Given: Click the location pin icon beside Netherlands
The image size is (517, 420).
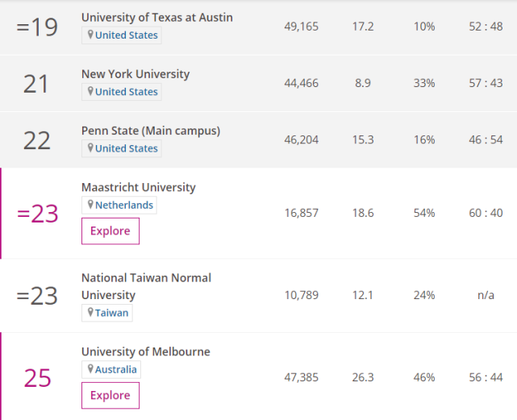Looking at the screenshot, I should [x=90, y=205].
